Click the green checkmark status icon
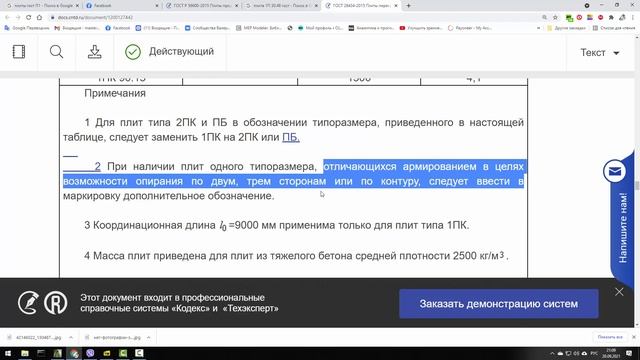The width and height of the screenshot is (640, 360). pyautogui.click(x=133, y=52)
